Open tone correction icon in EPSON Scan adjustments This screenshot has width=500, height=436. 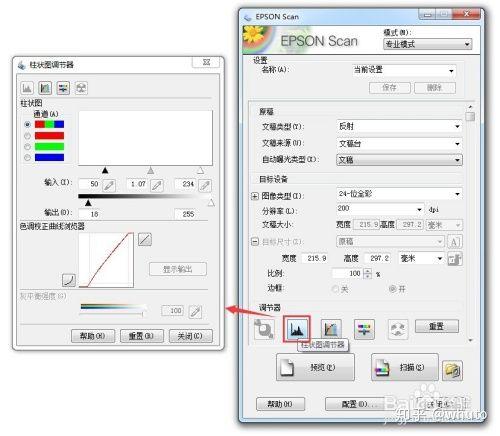331,329
